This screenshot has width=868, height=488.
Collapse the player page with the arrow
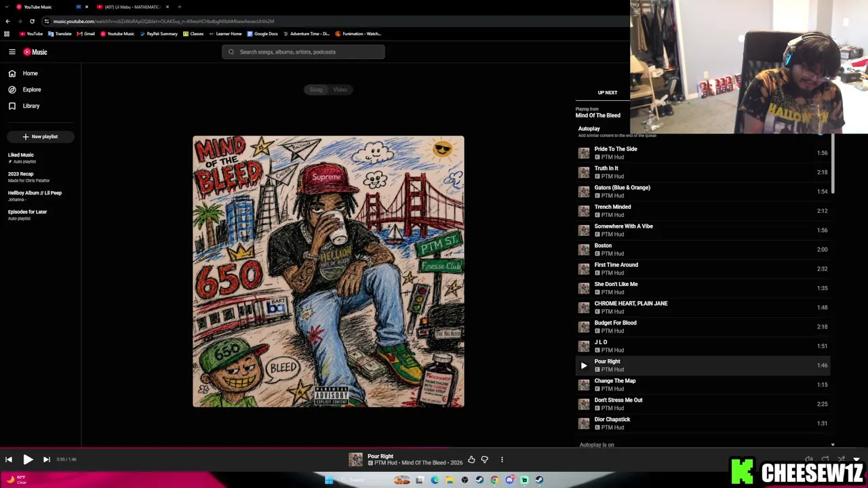click(856, 460)
